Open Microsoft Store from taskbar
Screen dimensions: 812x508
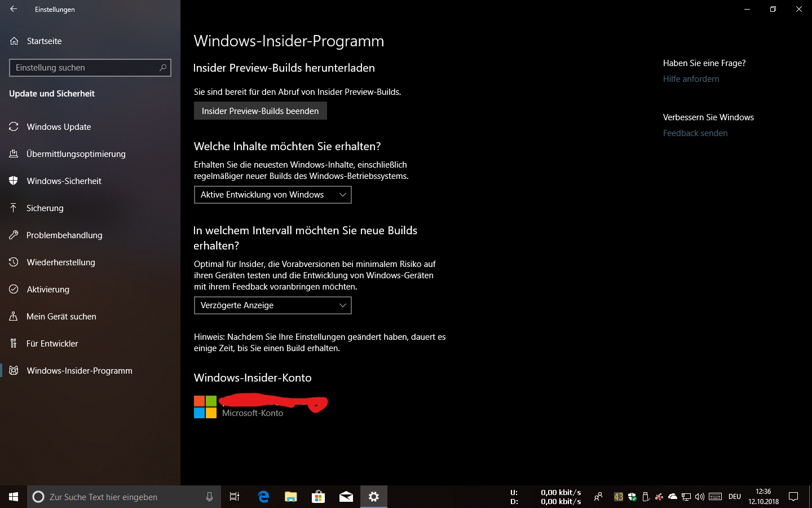[319, 497]
